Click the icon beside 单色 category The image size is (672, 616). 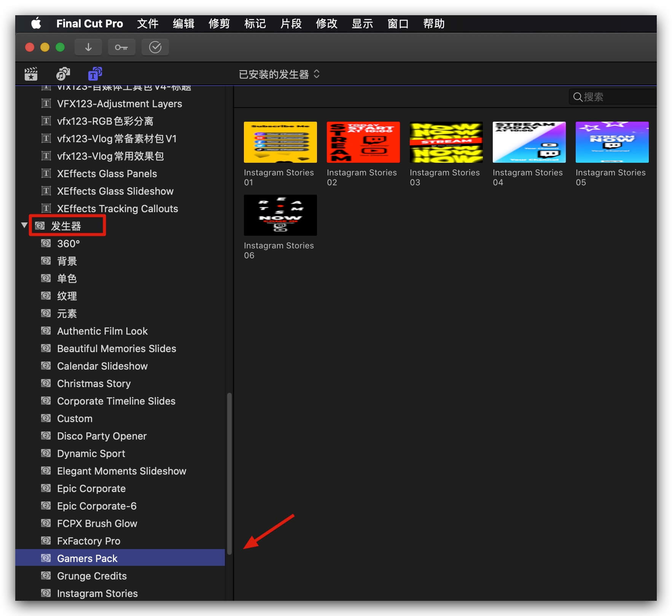click(46, 278)
